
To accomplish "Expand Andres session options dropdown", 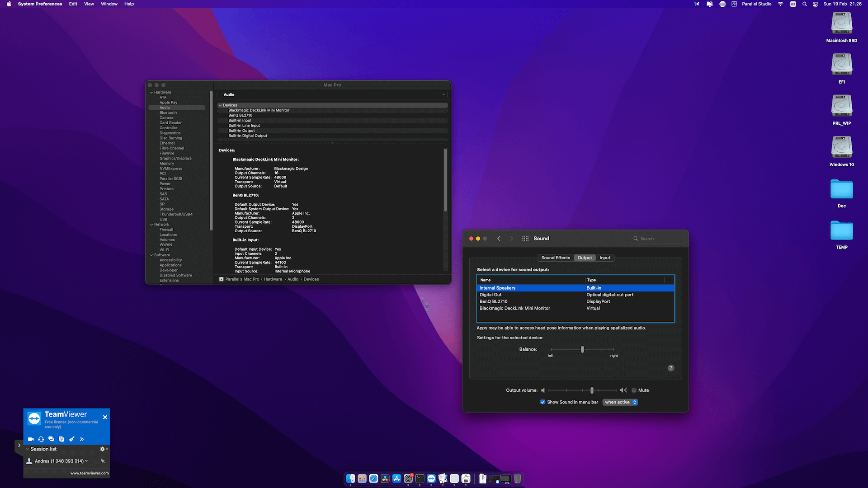I will tap(86, 461).
